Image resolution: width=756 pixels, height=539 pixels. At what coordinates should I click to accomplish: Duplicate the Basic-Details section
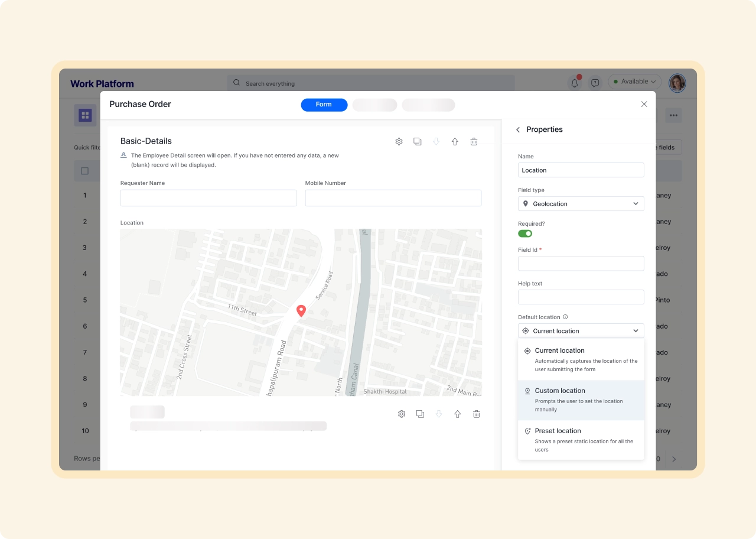(418, 142)
